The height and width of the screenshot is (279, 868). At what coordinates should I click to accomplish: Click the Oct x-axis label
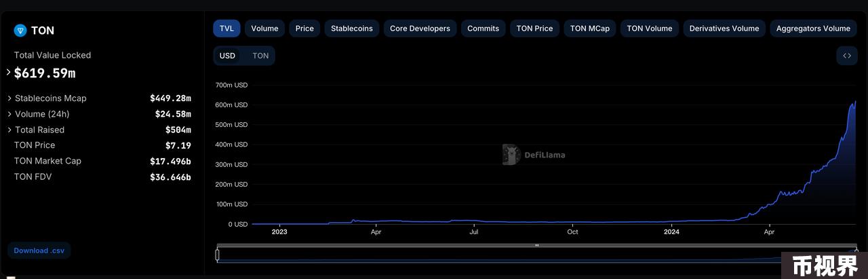(x=572, y=232)
